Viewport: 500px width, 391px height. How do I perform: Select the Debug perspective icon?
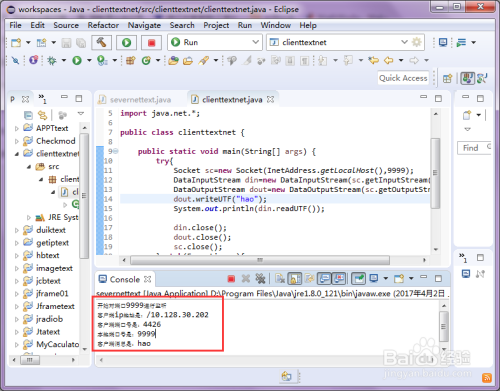coord(482,78)
